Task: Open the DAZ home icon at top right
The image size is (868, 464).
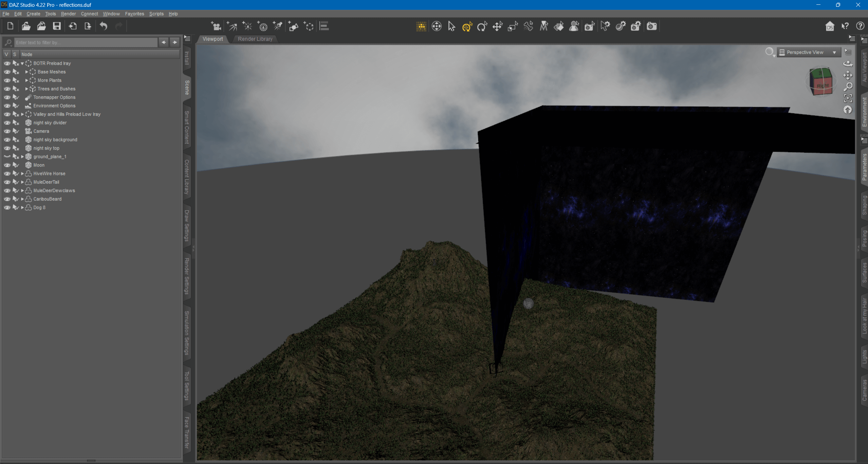Action: [830, 26]
